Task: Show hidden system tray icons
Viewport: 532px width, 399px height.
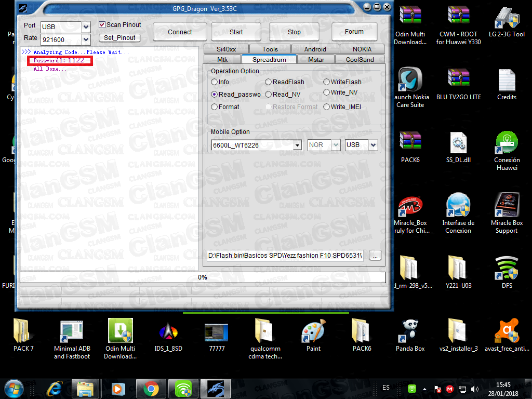Action: coord(424,389)
